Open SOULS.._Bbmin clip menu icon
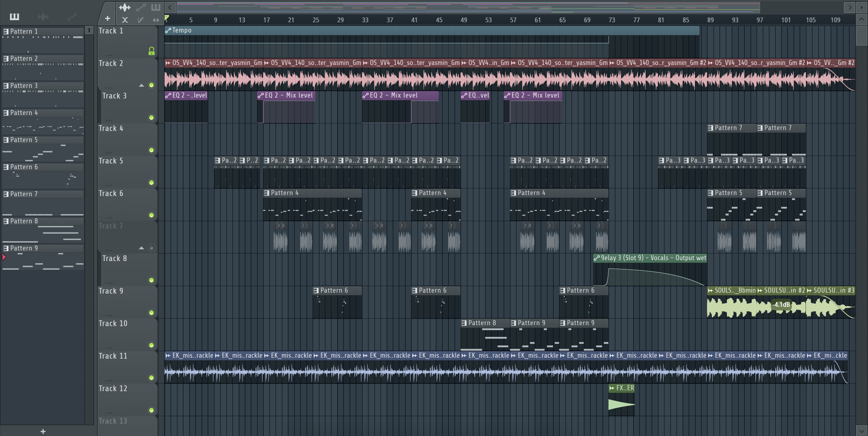The height and width of the screenshot is (436, 868). point(711,291)
